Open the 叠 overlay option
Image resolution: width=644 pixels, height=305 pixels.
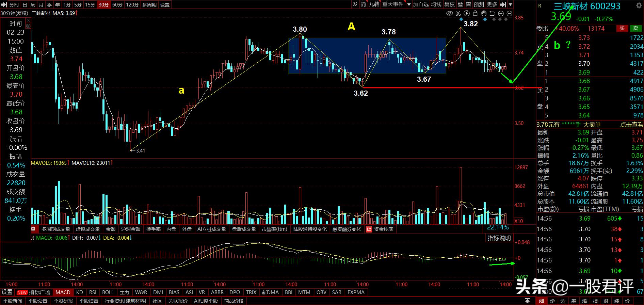click(x=460, y=4)
